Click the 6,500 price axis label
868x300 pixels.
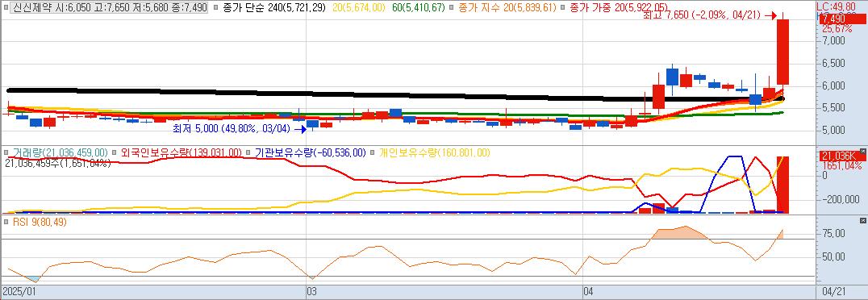[833, 64]
